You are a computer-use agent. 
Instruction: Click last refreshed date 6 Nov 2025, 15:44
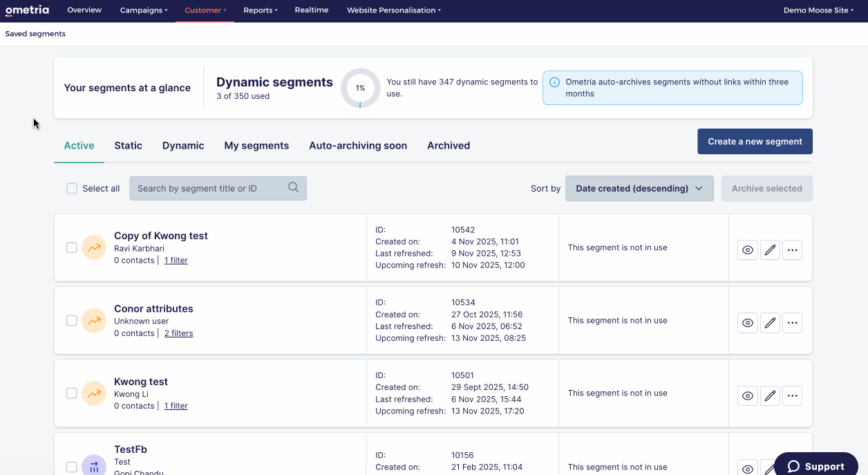click(487, 399)
